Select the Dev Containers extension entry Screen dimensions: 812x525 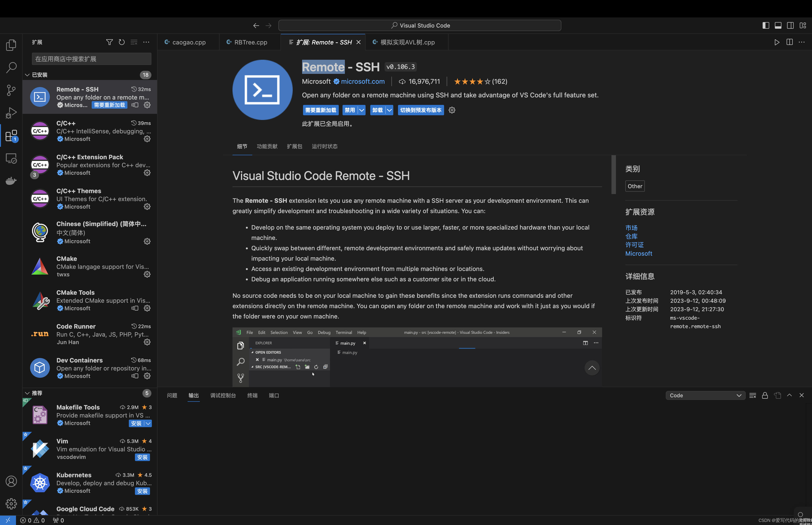(x=90, y=368)
